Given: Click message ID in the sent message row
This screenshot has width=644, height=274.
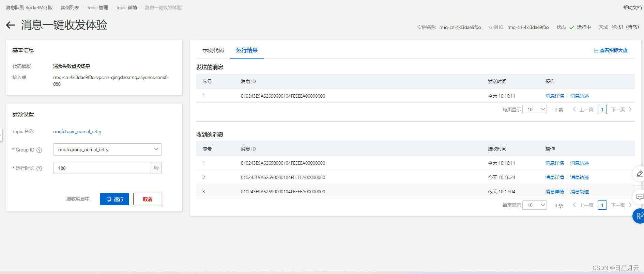Looking at the screenshot, I should click(x=283, y=96).
